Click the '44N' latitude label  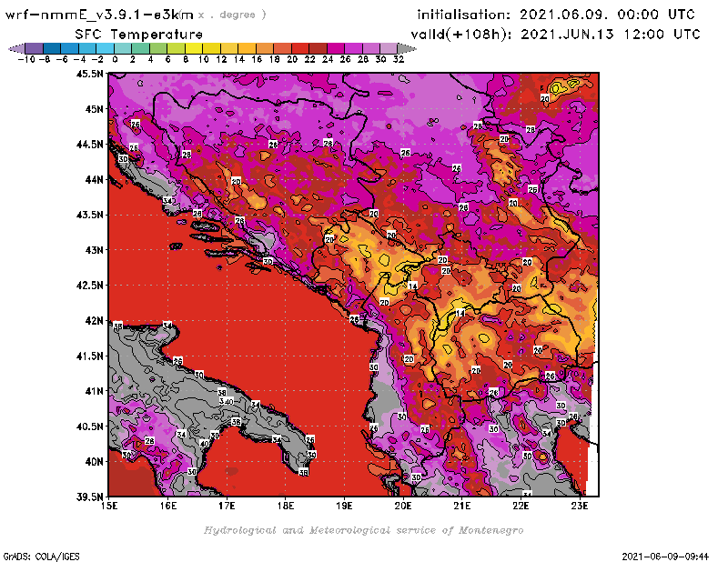(95, 179)
